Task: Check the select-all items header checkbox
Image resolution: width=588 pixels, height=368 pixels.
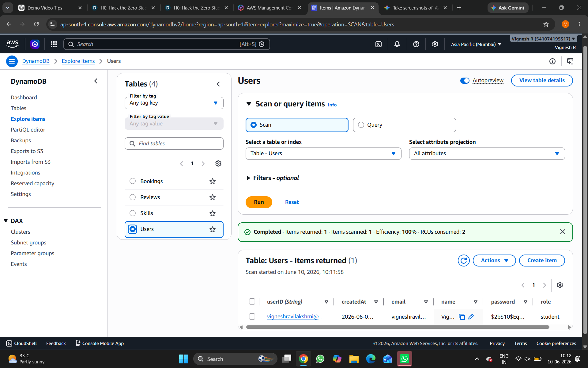Action: [x=252, y=301]
